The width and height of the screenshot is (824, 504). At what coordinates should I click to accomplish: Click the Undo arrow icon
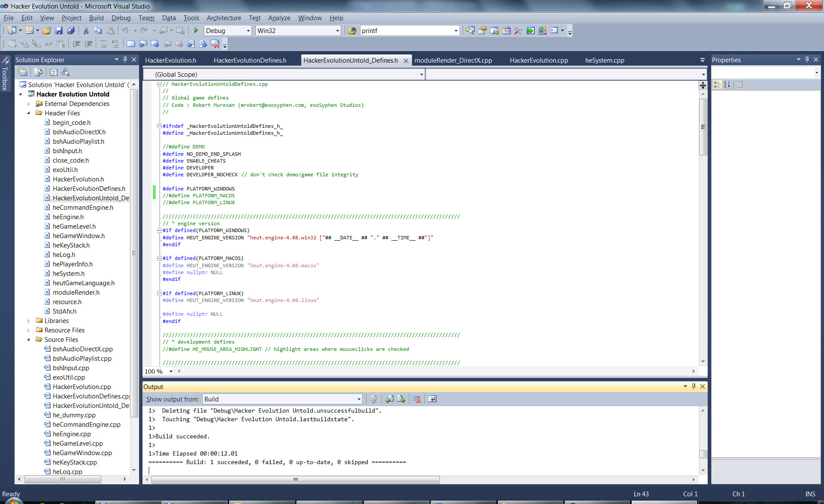[x=125, y=30]
